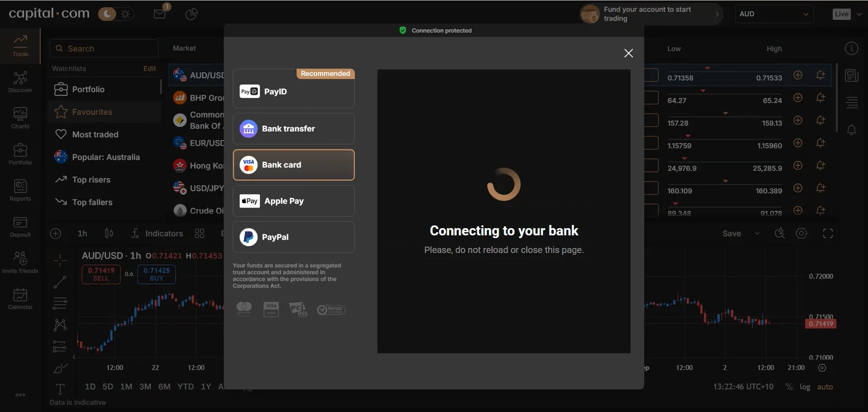Select PayPal payment method
868x412 pixels.
pyautogui.click(x=293, y=237)
